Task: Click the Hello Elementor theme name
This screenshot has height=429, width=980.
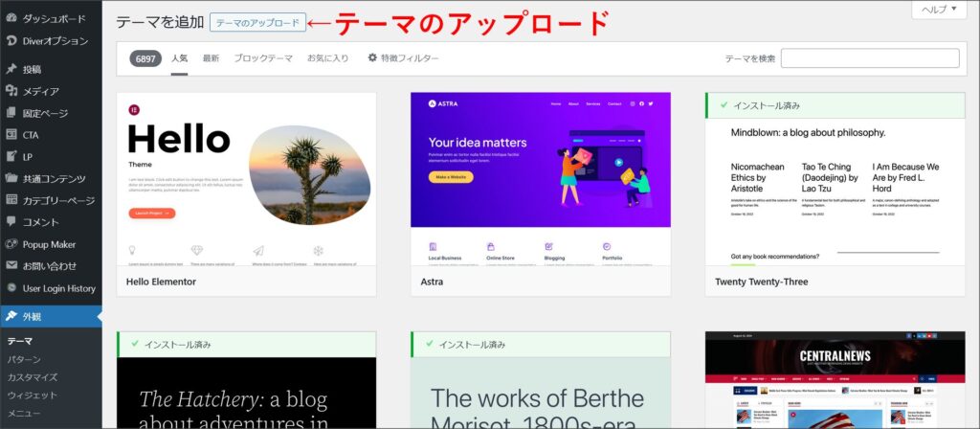Action: point(161,282)
